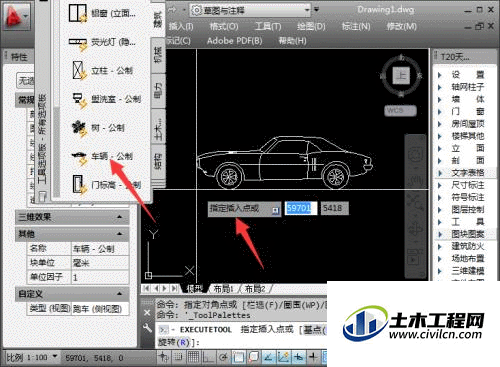Select the 铝窗 (立面) palette tool

point(103,13)
